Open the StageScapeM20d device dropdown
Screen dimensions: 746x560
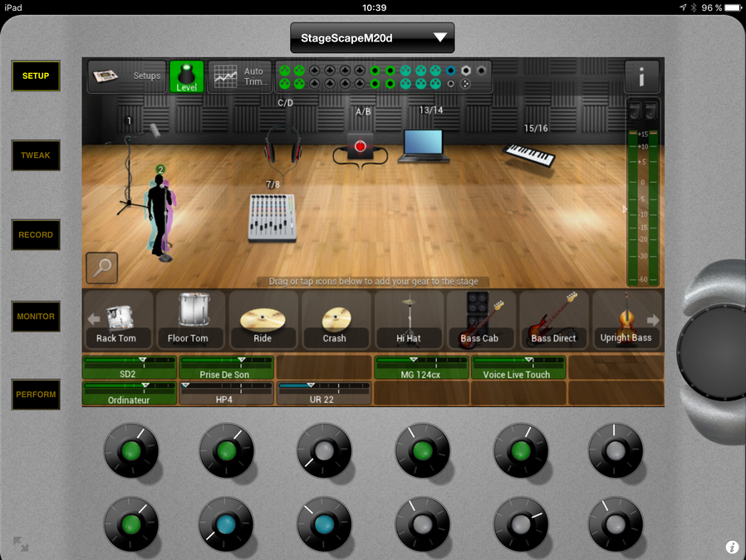(x=372, y=37)
